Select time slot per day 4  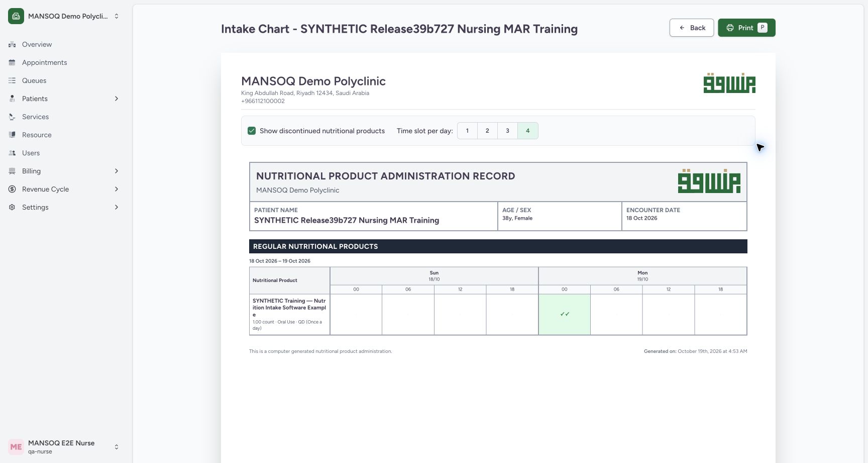527,131
